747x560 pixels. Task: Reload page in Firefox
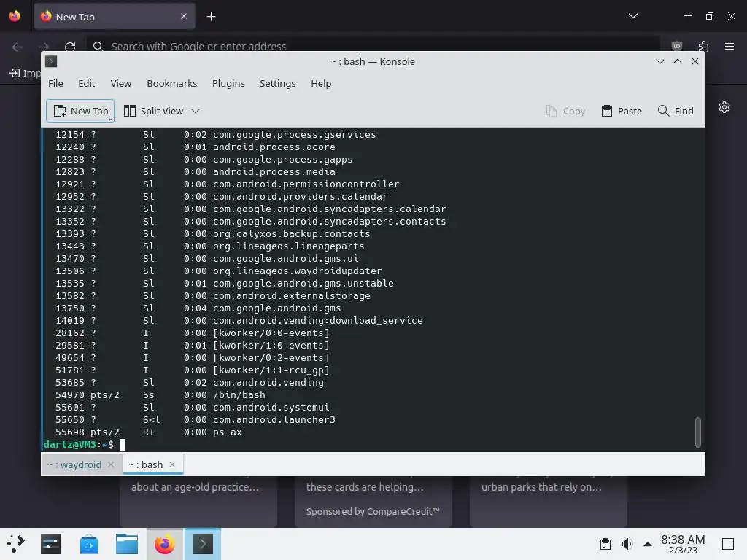click(70, 47)
